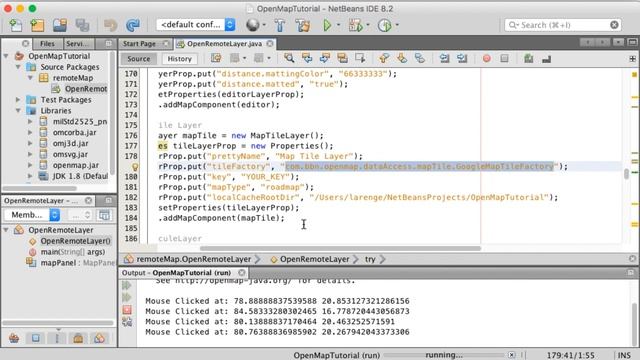
Task: Expand the openmap.jar library
Action: tap(30, 165)
